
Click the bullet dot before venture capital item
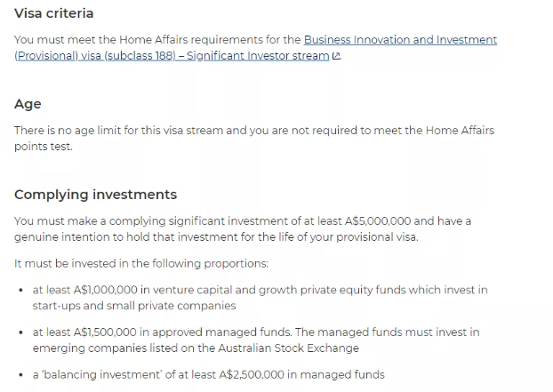pyautogui.click(x=20, y=291)
